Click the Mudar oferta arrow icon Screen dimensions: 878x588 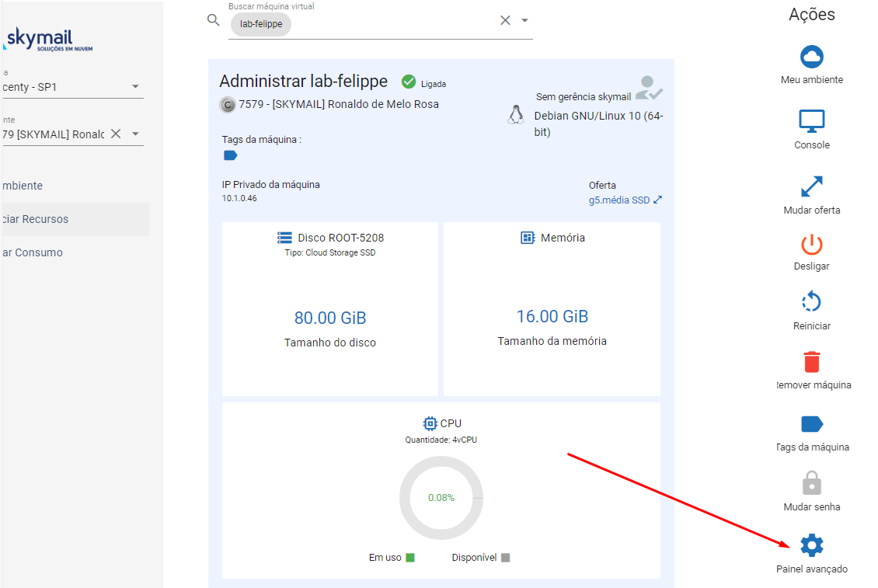coord(811,186)
